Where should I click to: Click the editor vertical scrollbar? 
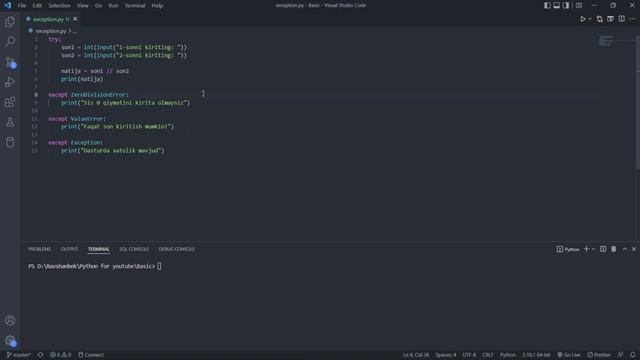click(638, 102)
